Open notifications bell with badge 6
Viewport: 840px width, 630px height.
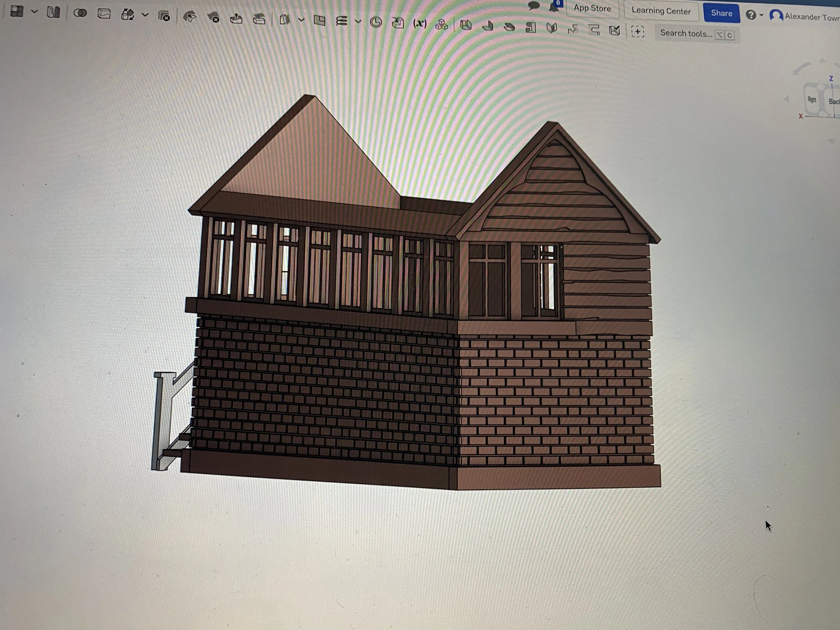point(555,6)
